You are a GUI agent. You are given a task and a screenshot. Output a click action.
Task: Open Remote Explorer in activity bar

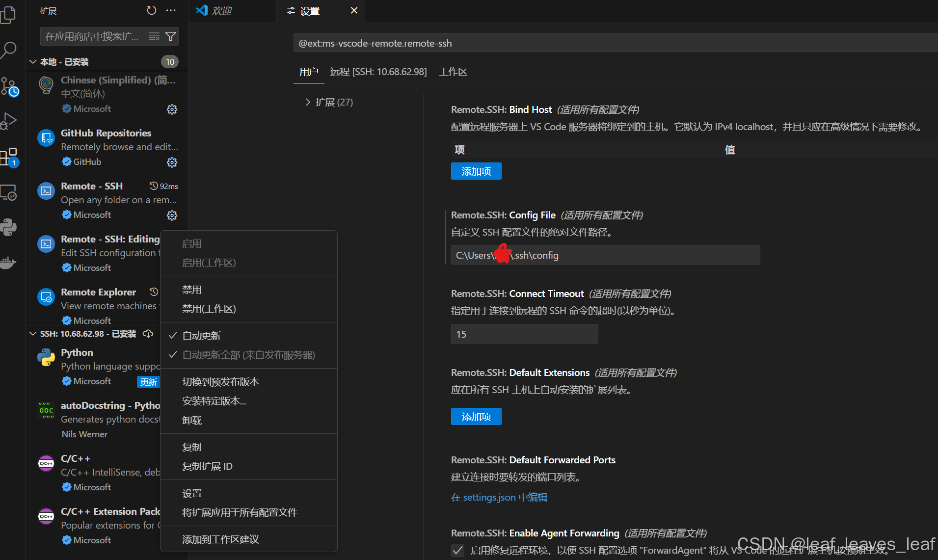9,192
